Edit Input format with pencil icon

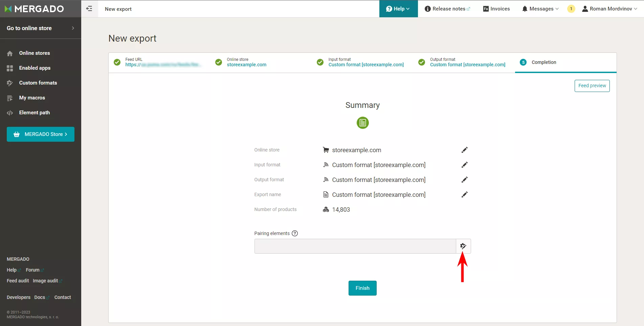coord(465,165)
